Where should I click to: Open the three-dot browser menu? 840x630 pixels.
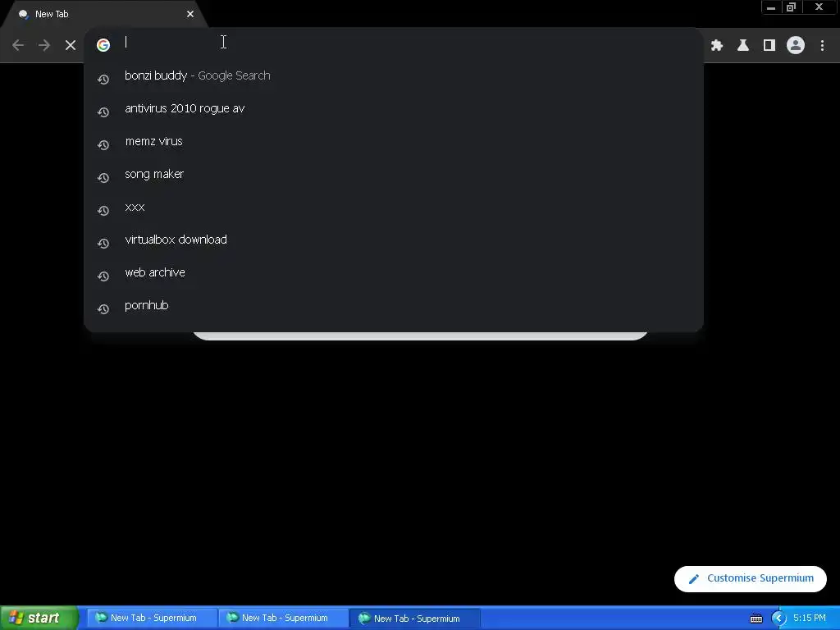click(822, 45)
